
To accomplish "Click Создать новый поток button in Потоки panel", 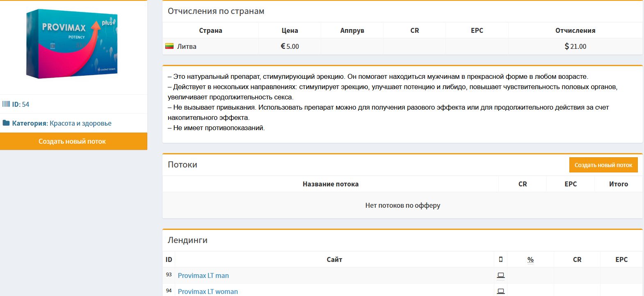I will tap(603, 165).
